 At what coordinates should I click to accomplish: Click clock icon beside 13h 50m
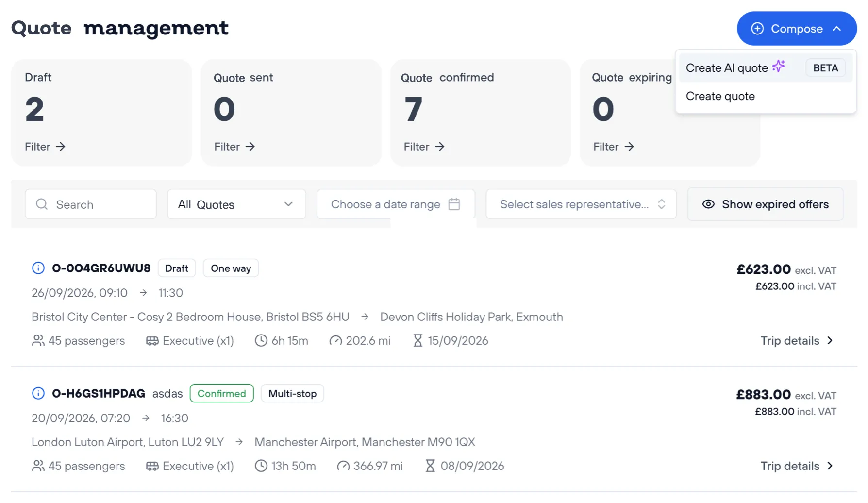tap(261, 466)
